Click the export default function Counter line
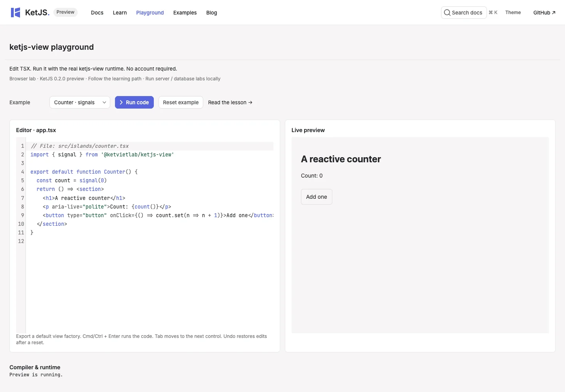This screenshot has width=565, height=392. coord(84,172)
